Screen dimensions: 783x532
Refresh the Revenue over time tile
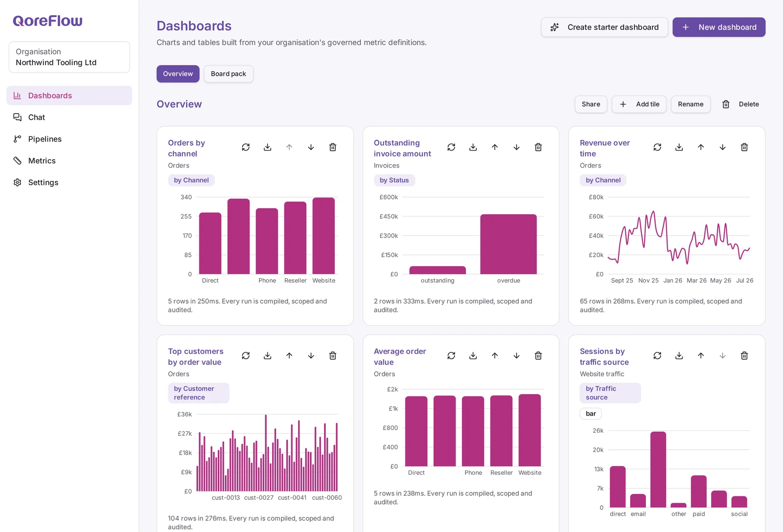(x=657, y=147)
